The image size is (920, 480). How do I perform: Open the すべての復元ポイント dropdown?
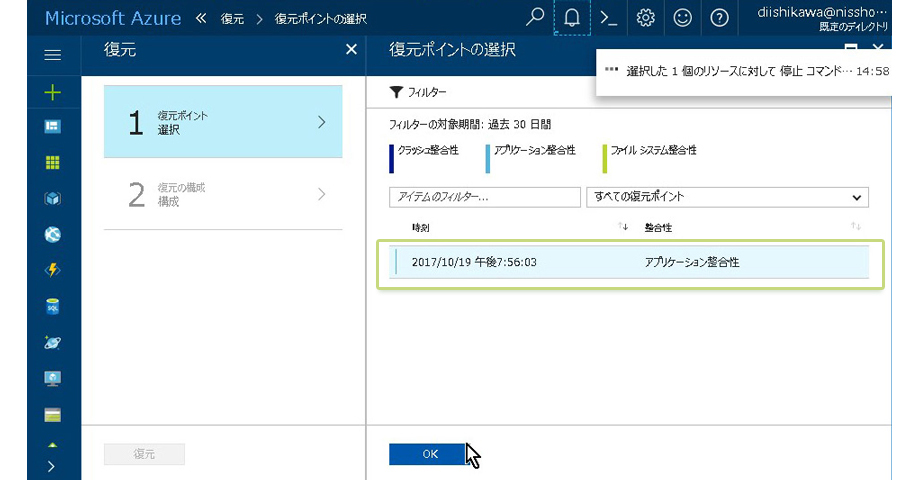728,197
